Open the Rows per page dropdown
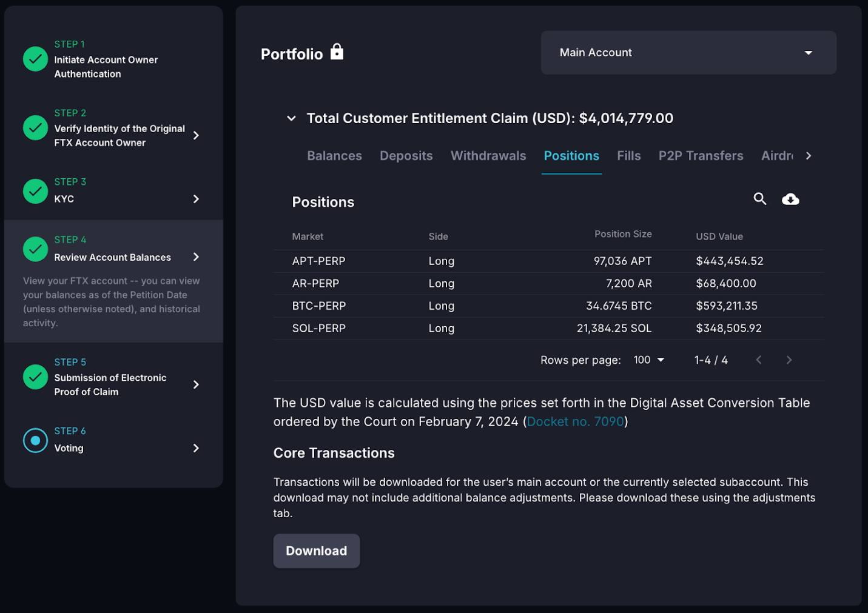This screenshot has height=613, width=868. (x=648, y=360)
